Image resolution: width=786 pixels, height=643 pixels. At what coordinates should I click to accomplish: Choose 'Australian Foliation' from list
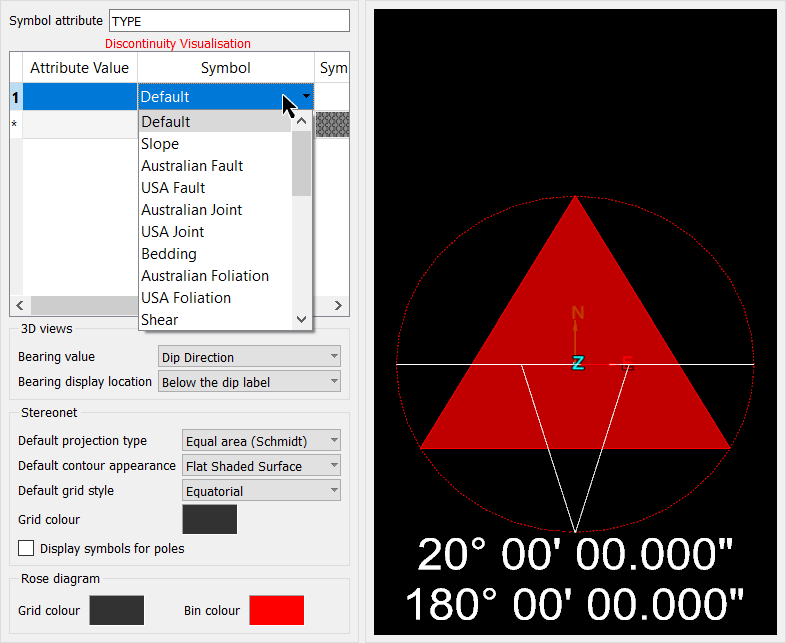pos(205,276)
